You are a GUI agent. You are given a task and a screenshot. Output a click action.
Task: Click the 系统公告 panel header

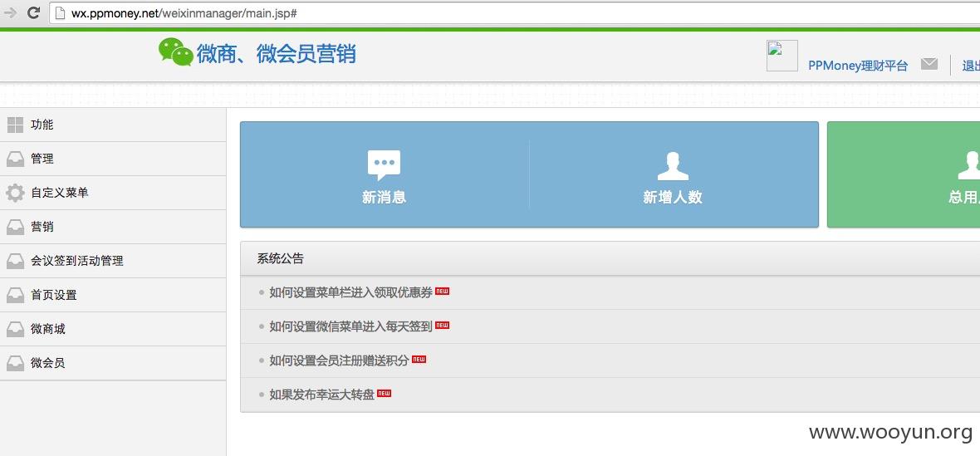pyautogui.click(x=610, y=258)
